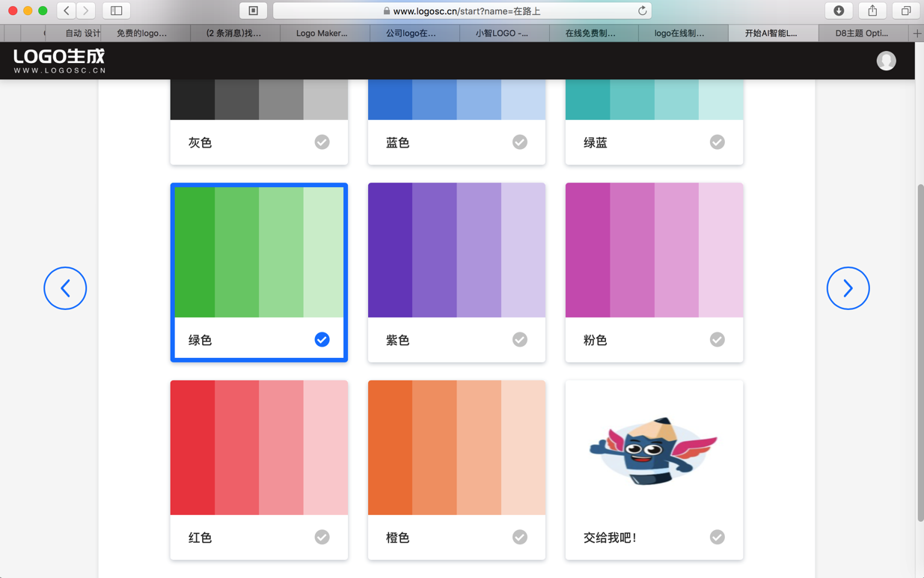Click the 交给我吧! label text

point(610,538)
